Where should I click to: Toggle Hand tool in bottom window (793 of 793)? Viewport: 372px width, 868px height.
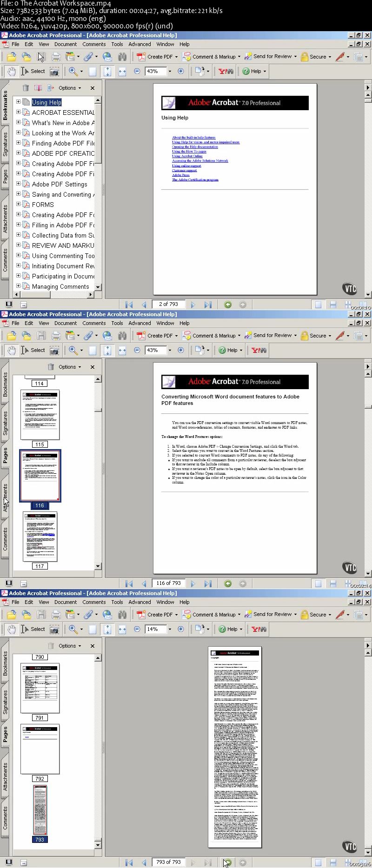click(12, 629)
